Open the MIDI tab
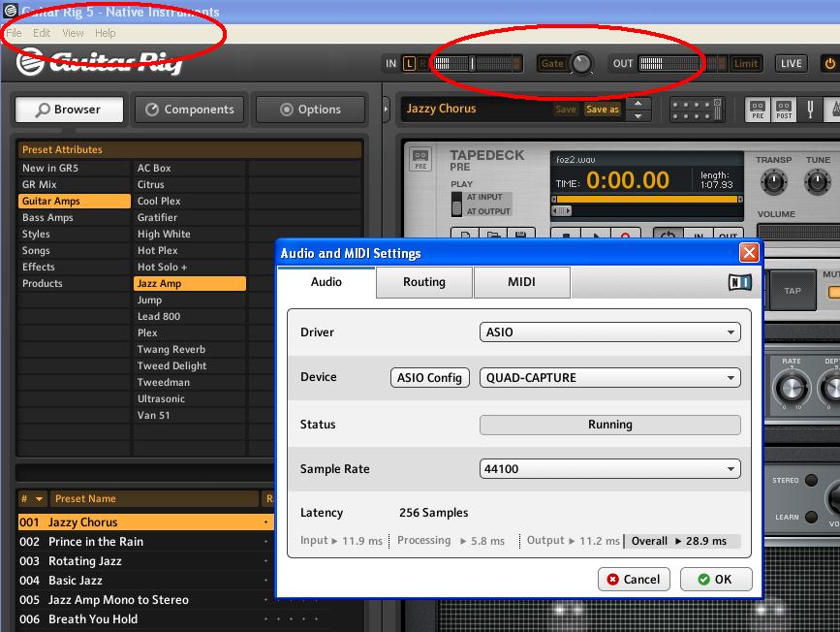Viewport: 840px width, 632px height. 521,282
